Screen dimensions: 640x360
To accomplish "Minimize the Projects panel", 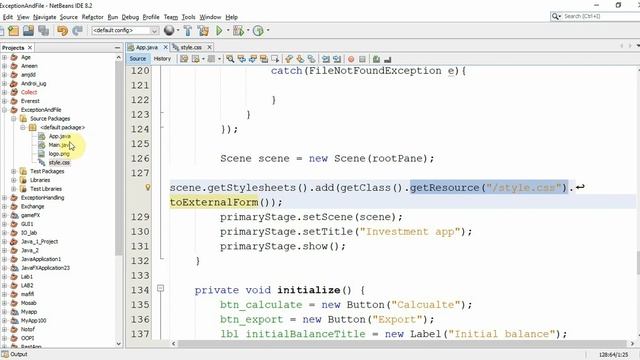I will pos(118,48).
